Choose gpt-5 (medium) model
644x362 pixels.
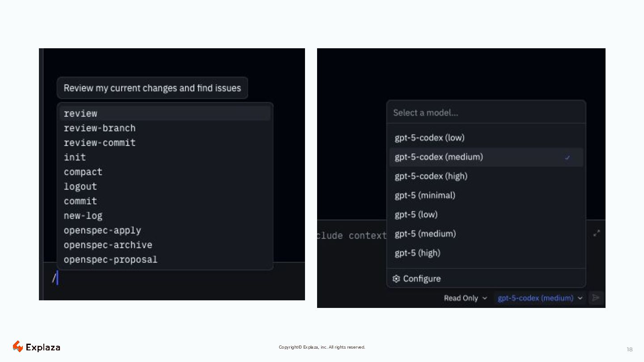[x=486, y=234]
